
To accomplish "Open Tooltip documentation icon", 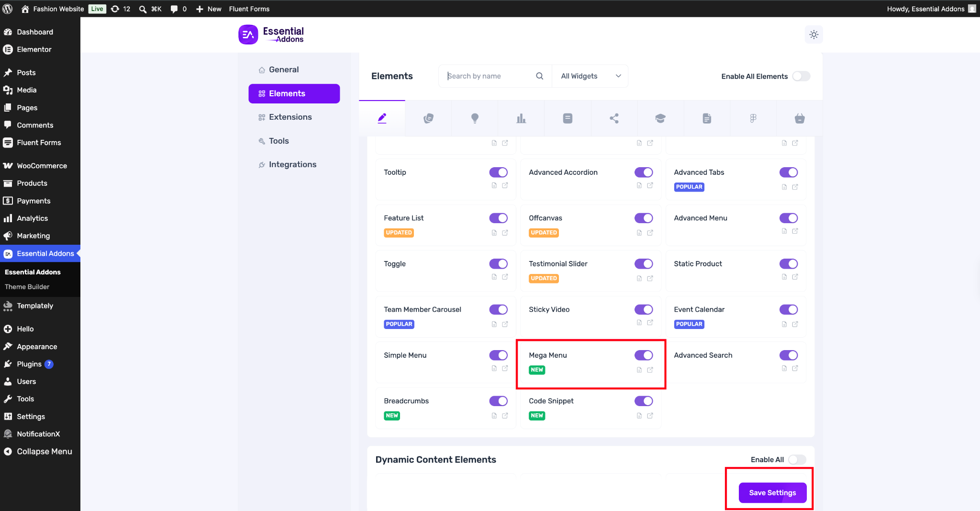I will coord(494,185).
